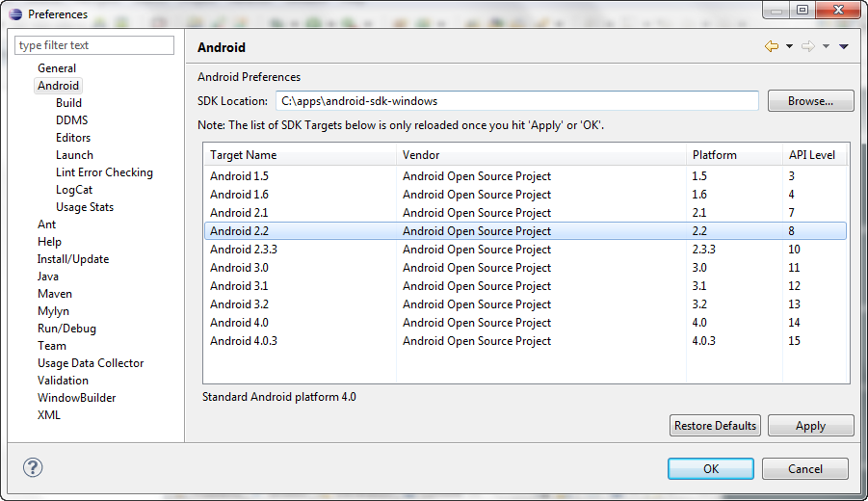Click the forward navigation arrow icon
The width and height of the screenshot is (868, 501).
coord(808,46)
